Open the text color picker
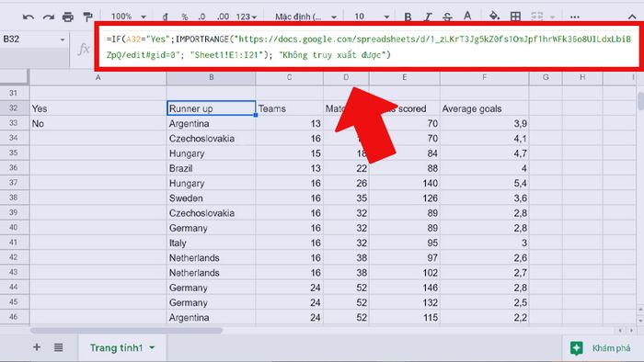The width and height of the screenshot is (644, 362). [x=467, y=17]
